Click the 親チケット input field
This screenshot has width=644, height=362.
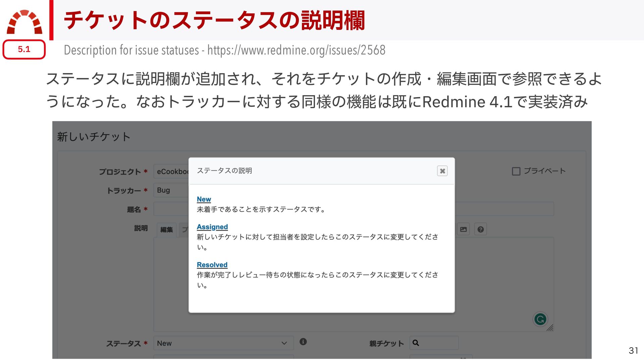point(439,343)
